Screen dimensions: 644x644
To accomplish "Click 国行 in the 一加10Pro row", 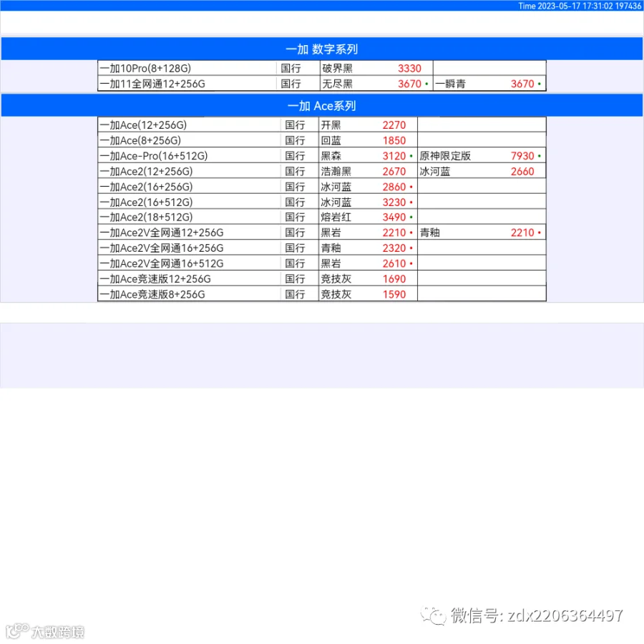I will pos(291,68).
